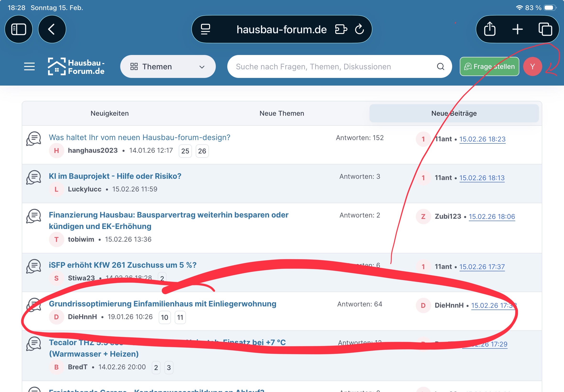Open thread KI im Bauprojekt - Hilfe oder Risiko?

point(115,176)
